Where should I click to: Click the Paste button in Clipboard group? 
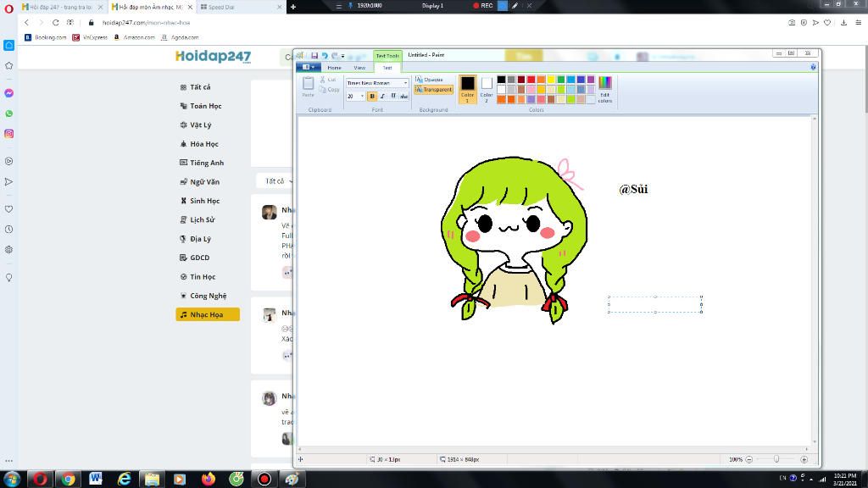309,87
